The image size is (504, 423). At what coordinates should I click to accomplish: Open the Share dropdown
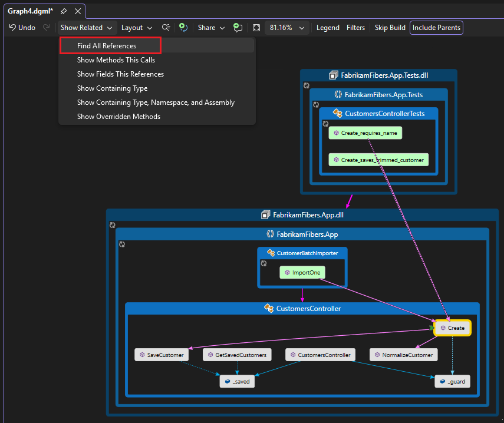click(210, 27)
